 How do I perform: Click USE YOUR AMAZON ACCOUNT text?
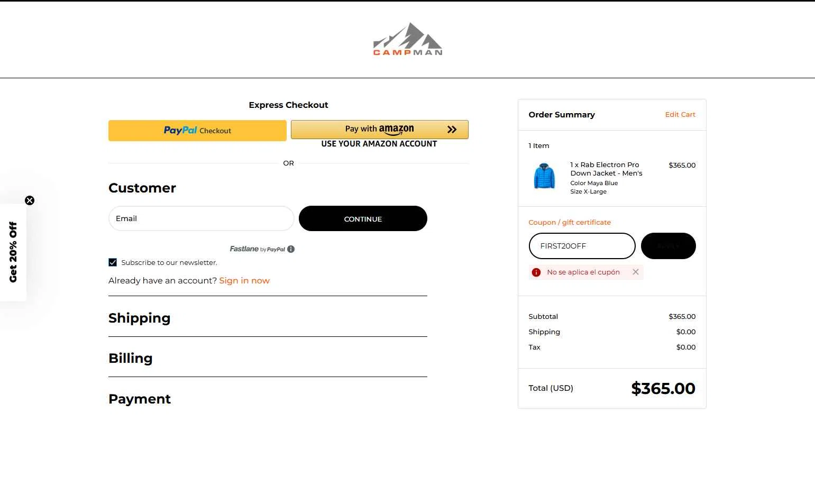pos(379,144)
